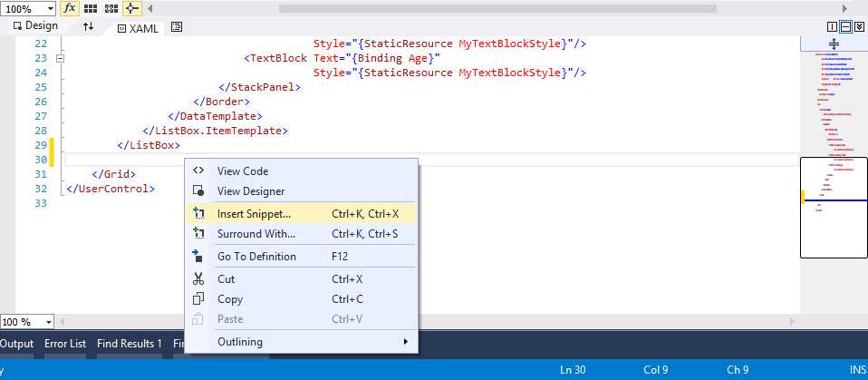868x380 pixels.
Task: Open the Find Results 1 tab
Action: 130,344
